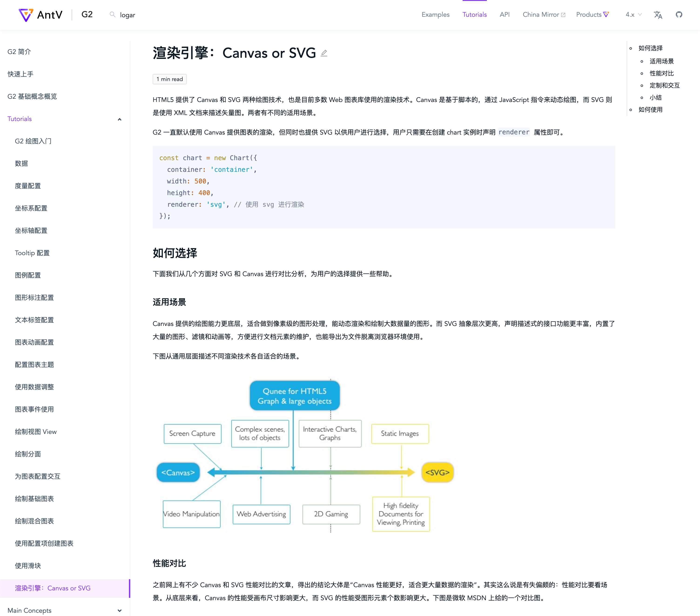700x616 pixels.
Task: Open 图形标注配置 tutorial page
Action: [34, 298]
